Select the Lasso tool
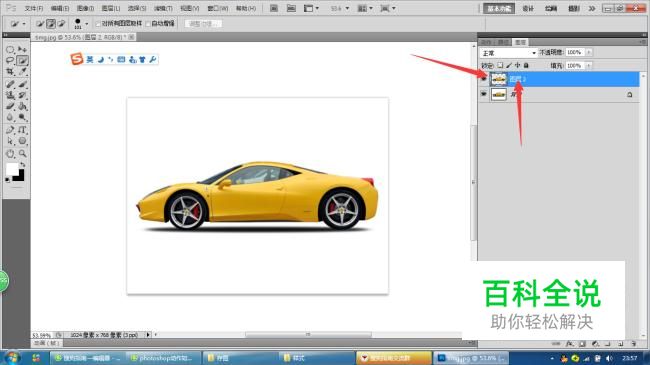 coord(10,61)
